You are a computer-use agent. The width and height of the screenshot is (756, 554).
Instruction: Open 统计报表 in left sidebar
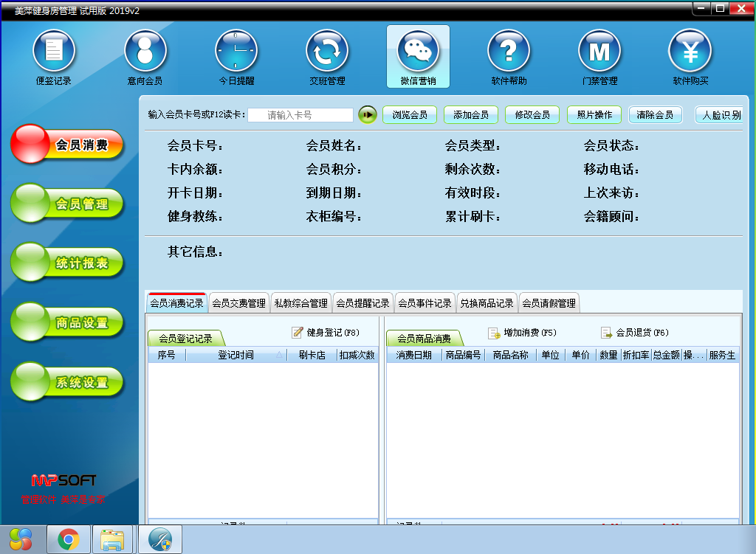point(68,263)
